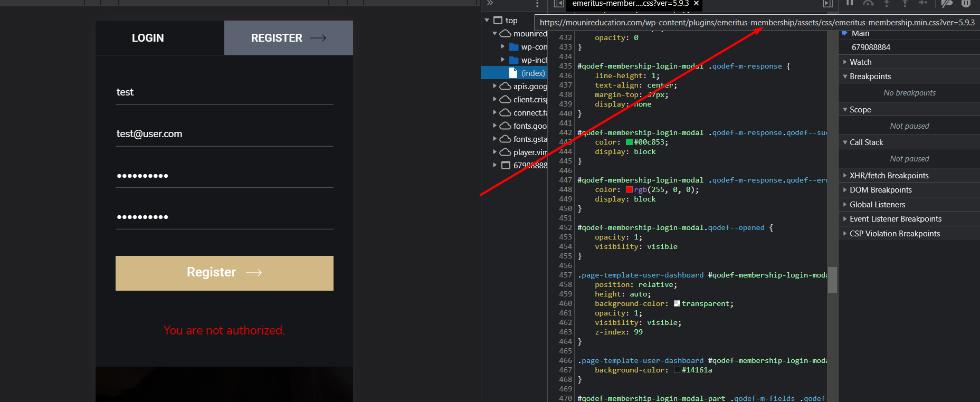Screen dimensions: 980x402
Task: Click the red rgb(255, 0, 0) swatch
Action: [x=629, y=189]
